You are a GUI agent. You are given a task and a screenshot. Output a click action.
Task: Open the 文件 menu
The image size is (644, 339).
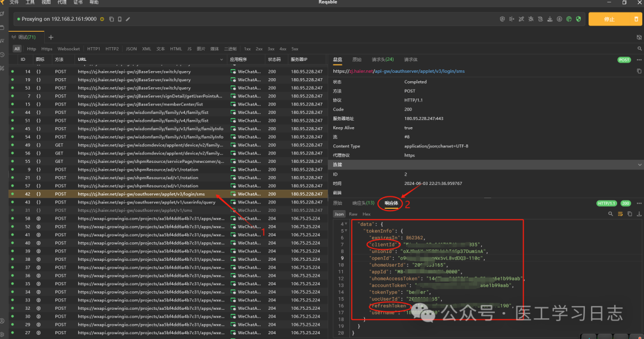point(14,2)
